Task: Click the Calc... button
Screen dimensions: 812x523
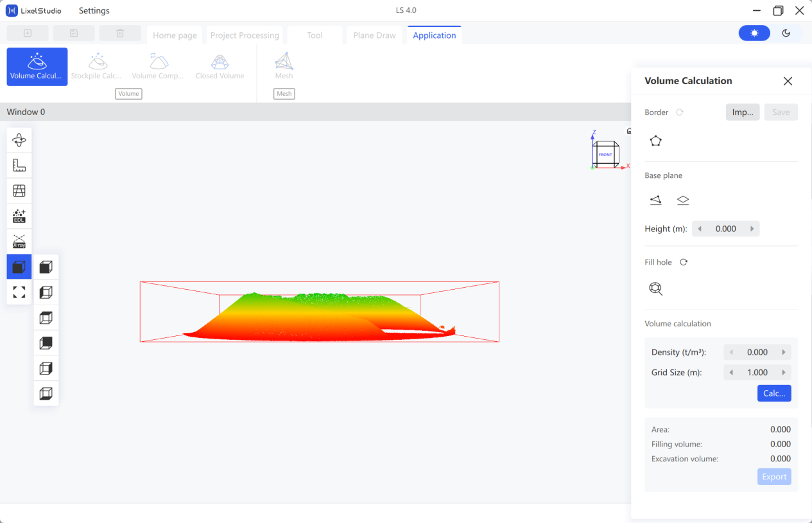Action: (x=774, y=393)
